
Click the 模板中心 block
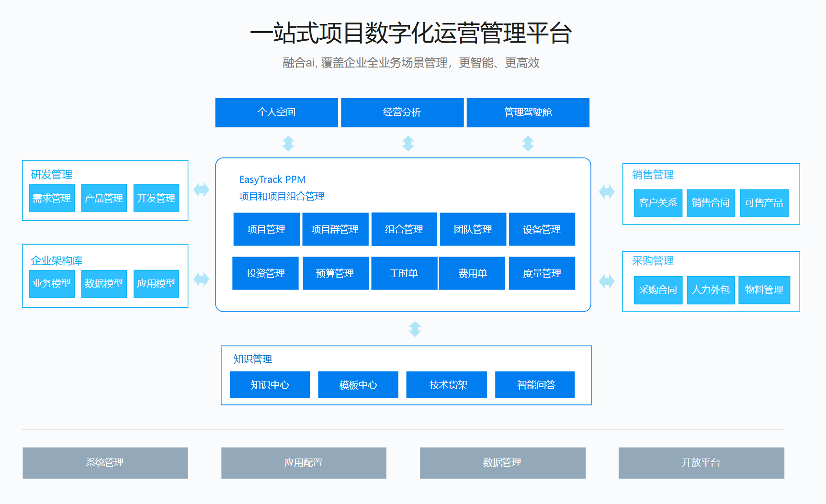tap(358, 385)
